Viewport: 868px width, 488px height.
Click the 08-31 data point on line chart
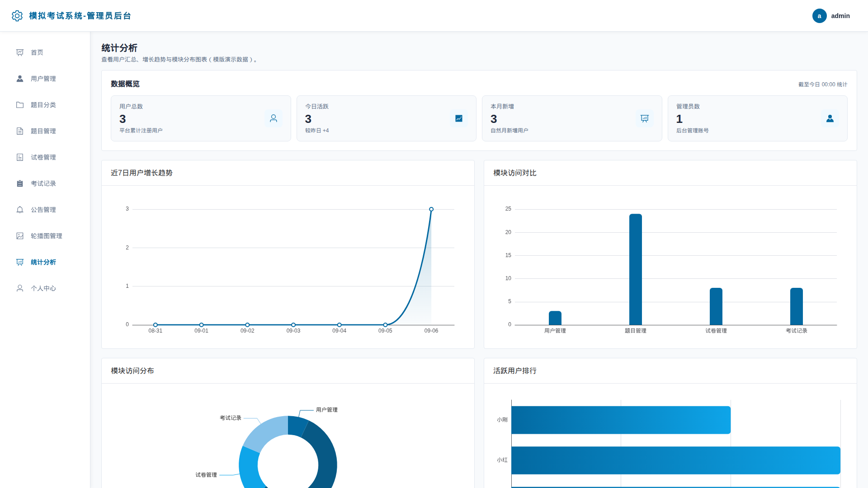click(x=156, y=325)
